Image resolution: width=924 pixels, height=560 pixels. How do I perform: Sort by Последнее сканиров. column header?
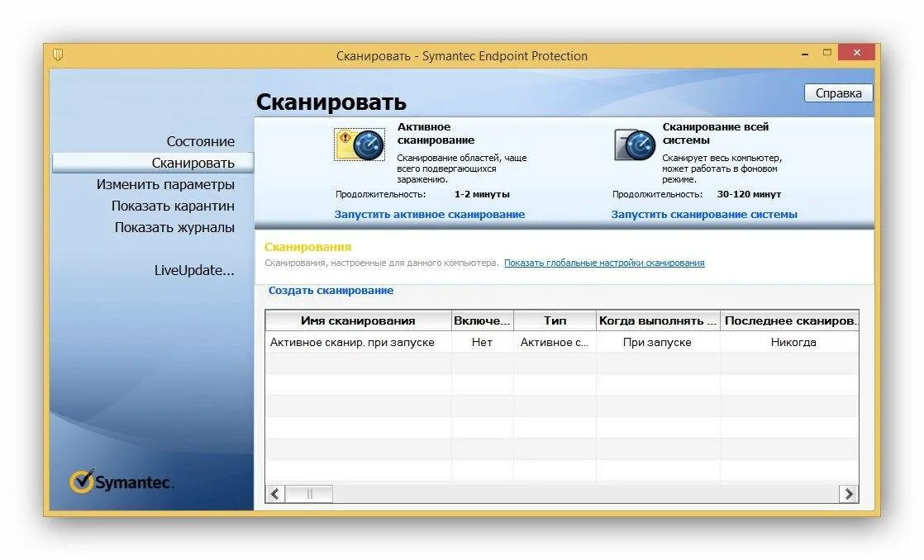pyautogui.click(x=789, y=320)
